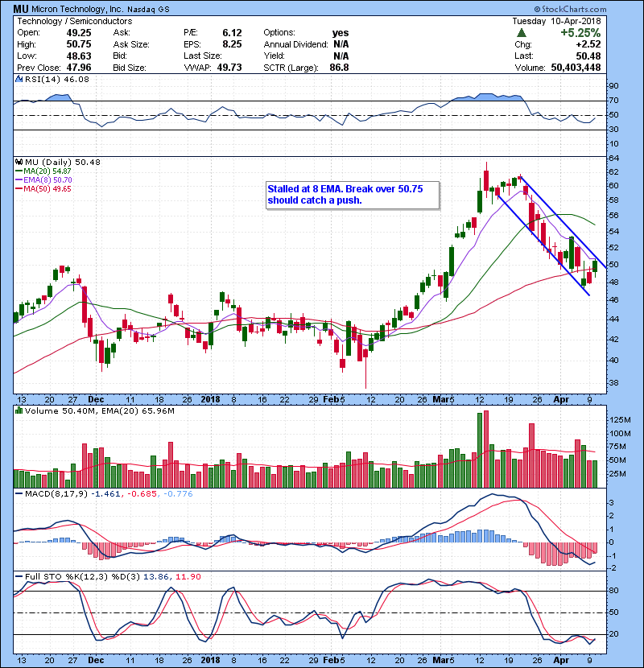Click the Chg value +2.52
Image resolution: width=644 pixels, height=668 pixels.
588,44
